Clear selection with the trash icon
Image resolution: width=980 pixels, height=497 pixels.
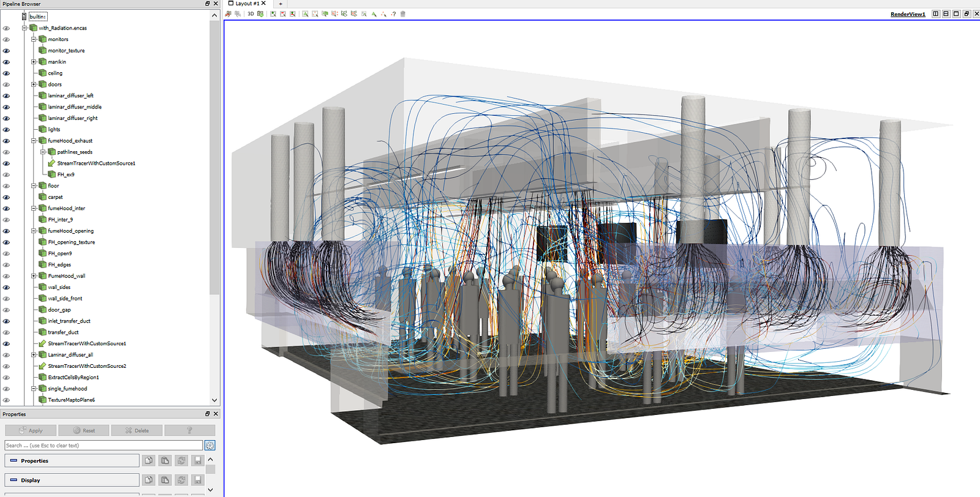point(403,13)
